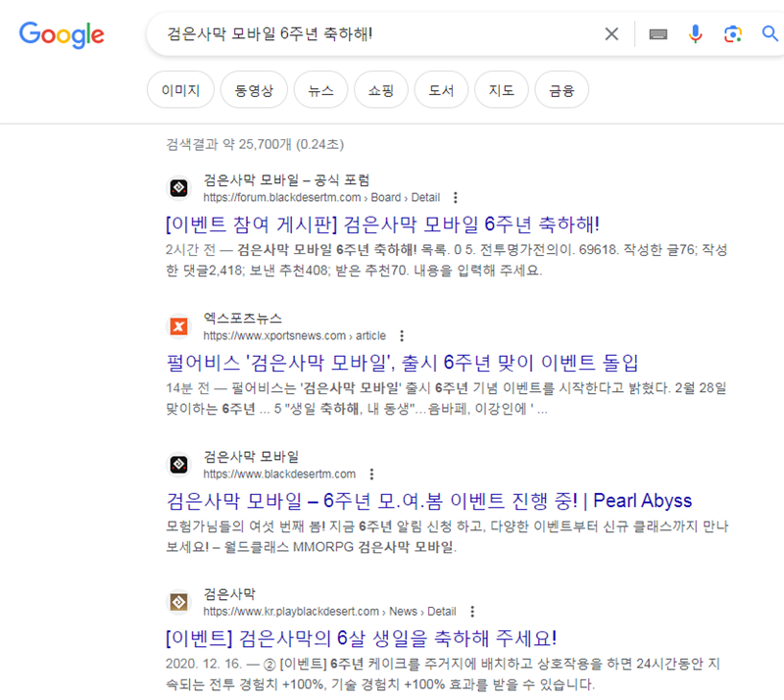This screenshot has height=700, width=784.
Task: Open Google Lens image search
Action: pyautogui.click(x=732, y=34)
